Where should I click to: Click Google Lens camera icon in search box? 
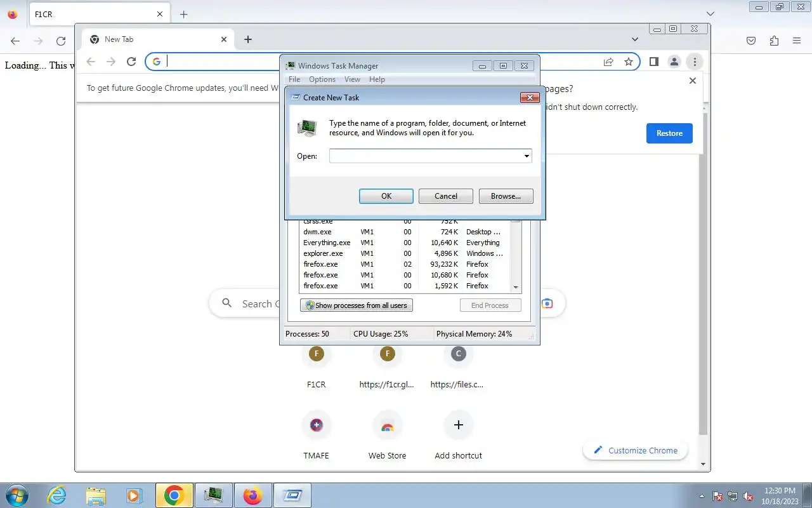click(x=547, y=304)
